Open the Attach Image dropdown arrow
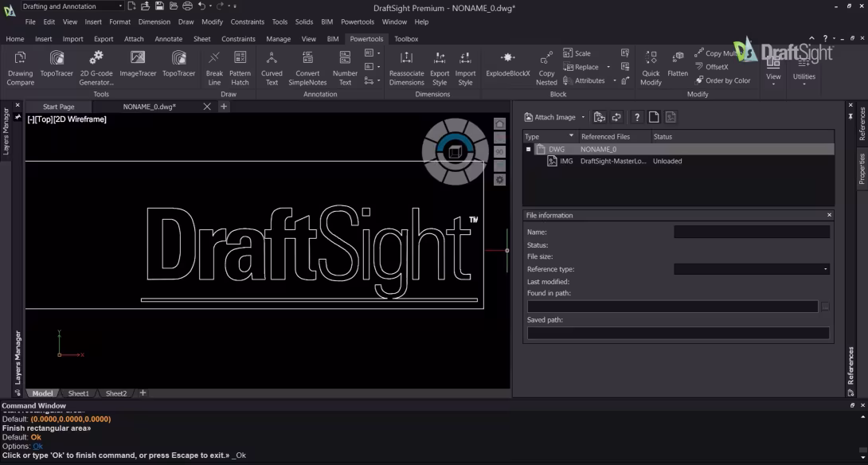 tap(583, 117)
